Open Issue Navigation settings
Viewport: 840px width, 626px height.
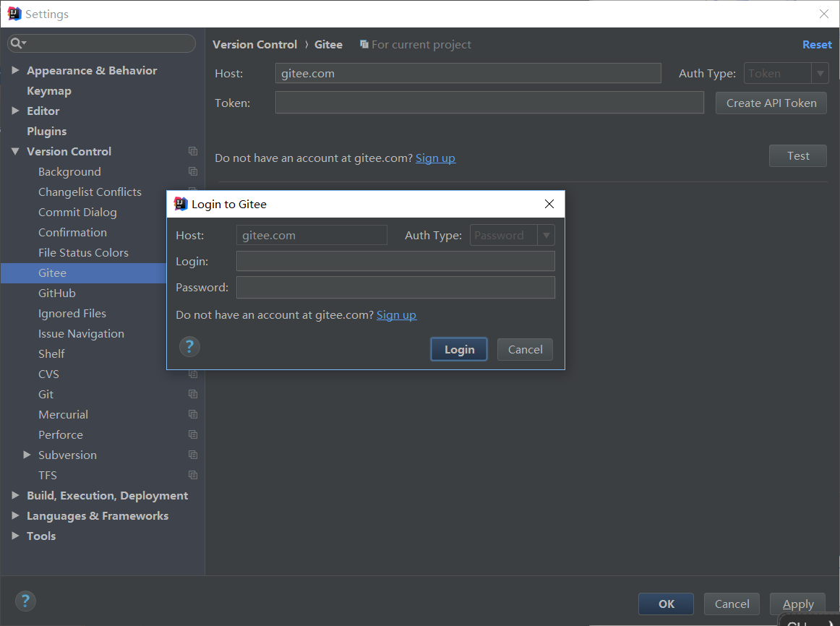point(82,334)
